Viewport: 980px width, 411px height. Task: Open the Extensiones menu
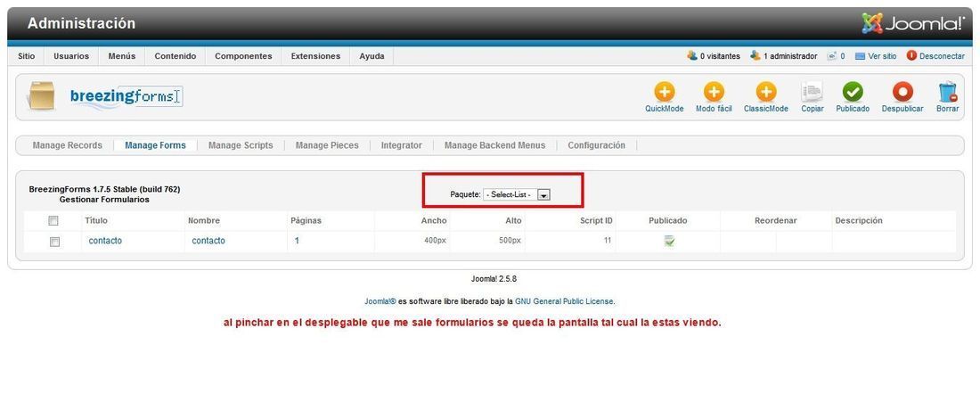click(x=315, y=56)
